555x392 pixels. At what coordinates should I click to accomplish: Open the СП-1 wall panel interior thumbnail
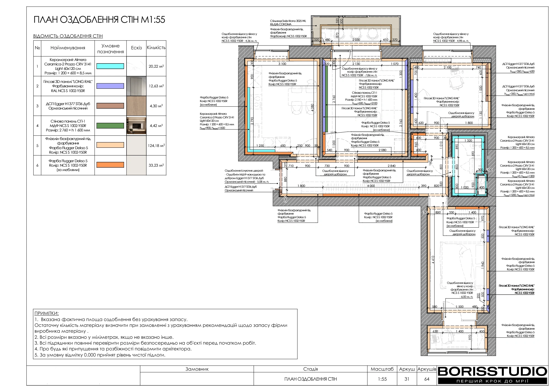point(136,126)
